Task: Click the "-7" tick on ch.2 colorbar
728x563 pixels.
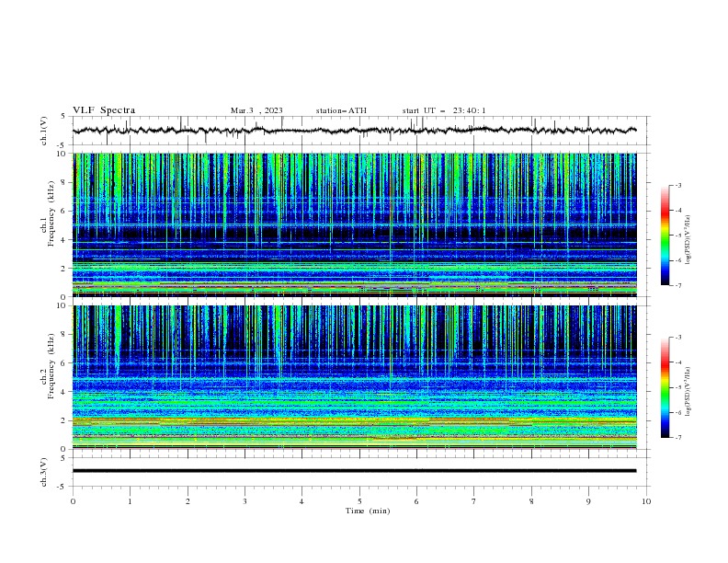Action: point(677,437)
